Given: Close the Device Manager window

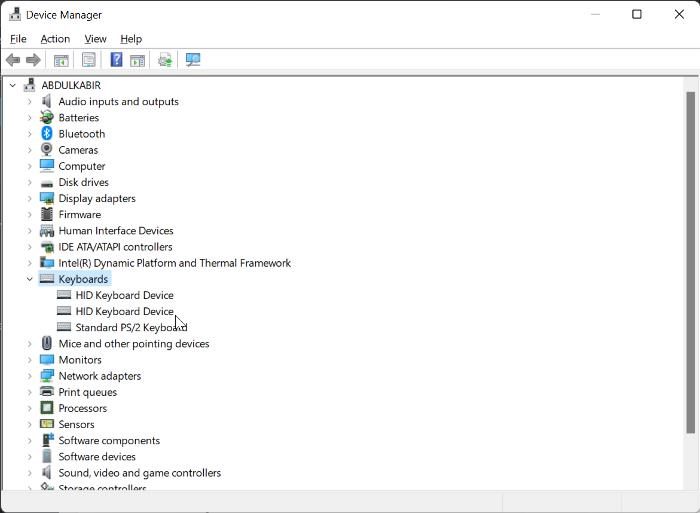Looking at the screenshot, I should click(679, 14).
